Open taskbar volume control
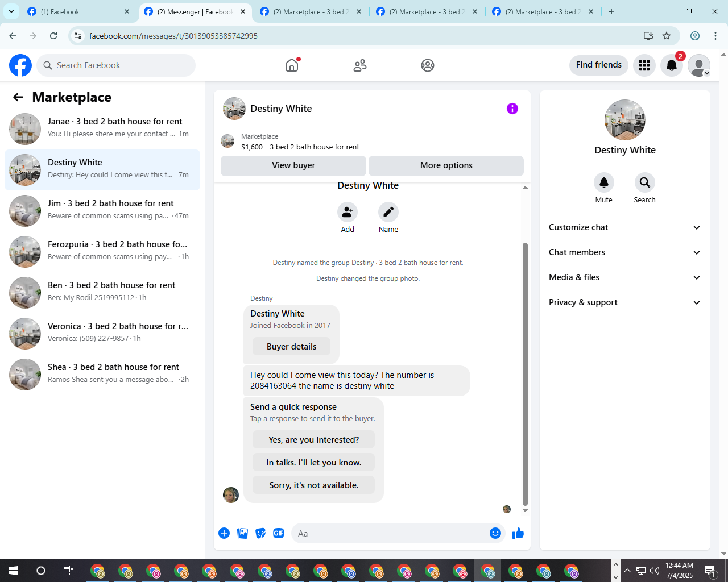The height and width of the screenshot is (582, 728). coord(655,571)
